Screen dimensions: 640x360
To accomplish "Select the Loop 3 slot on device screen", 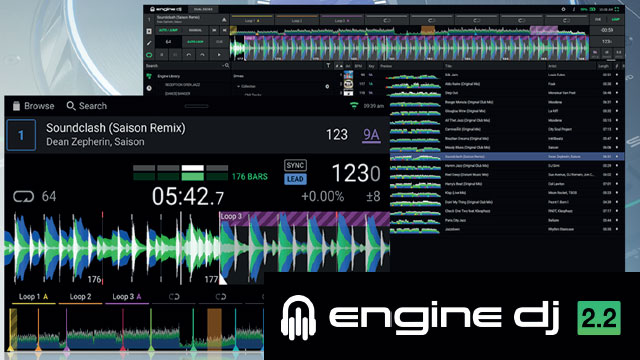I will coord(127,297).
